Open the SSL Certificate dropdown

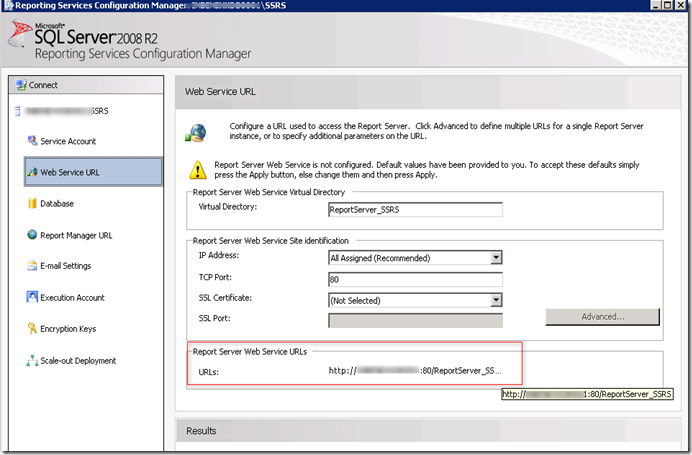496,300
